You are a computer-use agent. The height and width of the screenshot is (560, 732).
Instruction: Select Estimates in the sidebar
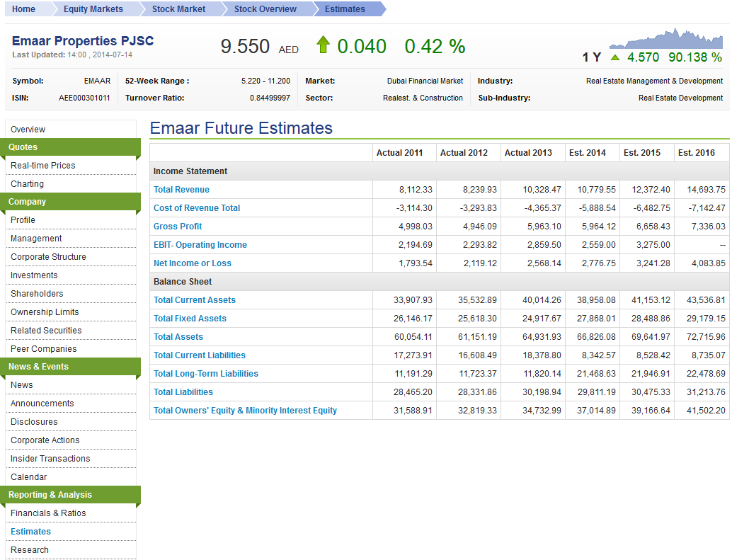(x=31, y=532)
